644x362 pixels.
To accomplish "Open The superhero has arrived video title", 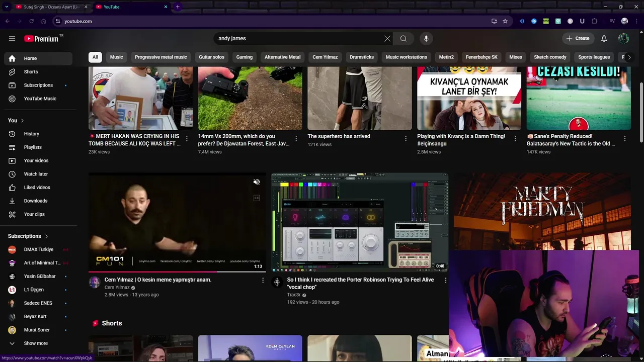I will coord(339,136).
